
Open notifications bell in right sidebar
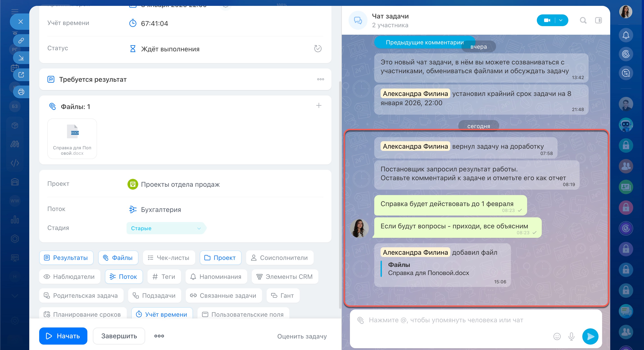626,35
